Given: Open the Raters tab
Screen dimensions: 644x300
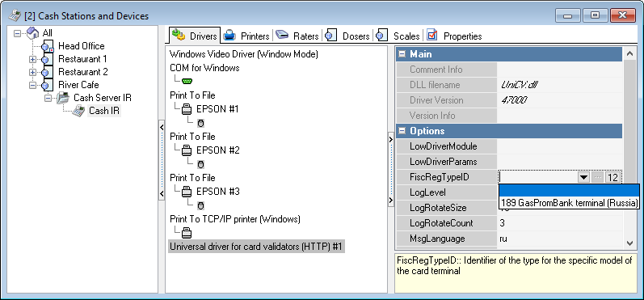Looking at the screenshot, I should pyautogui.click(x=297, y=36).
